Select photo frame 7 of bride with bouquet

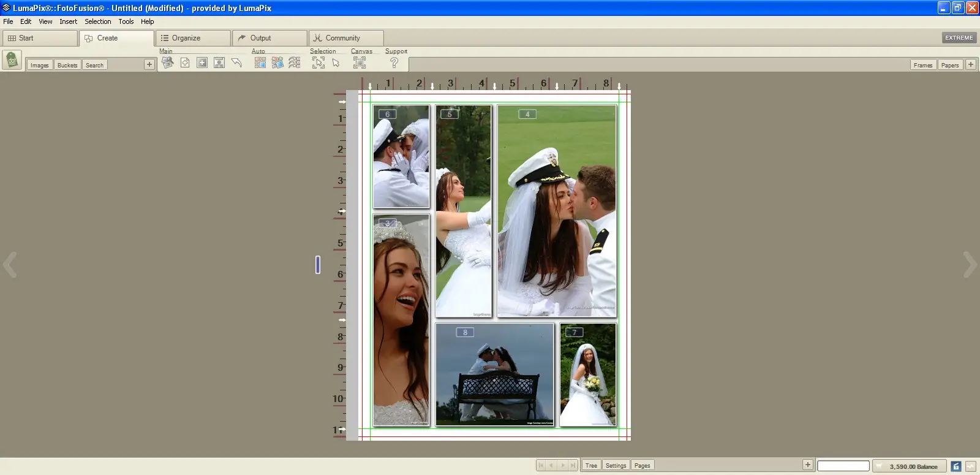pyautogui.click(x=588, y=374)
